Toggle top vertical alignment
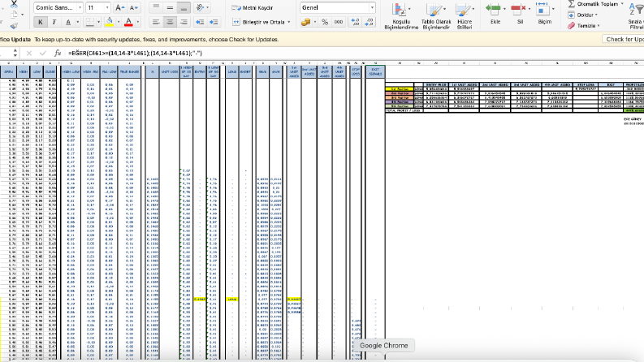The height and width of the screenshot is (362, 644). (156, 7)
